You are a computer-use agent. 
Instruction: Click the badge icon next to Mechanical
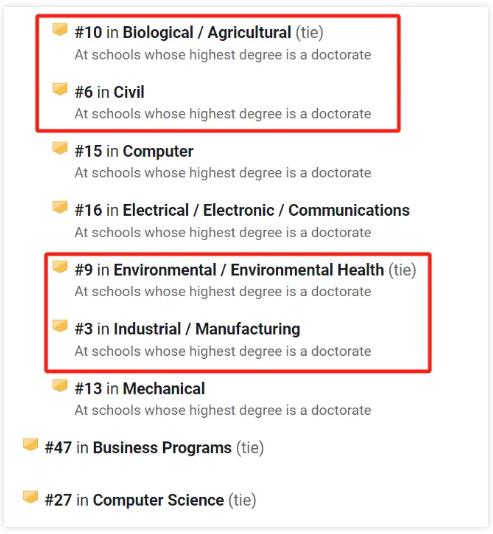(60, 386)
